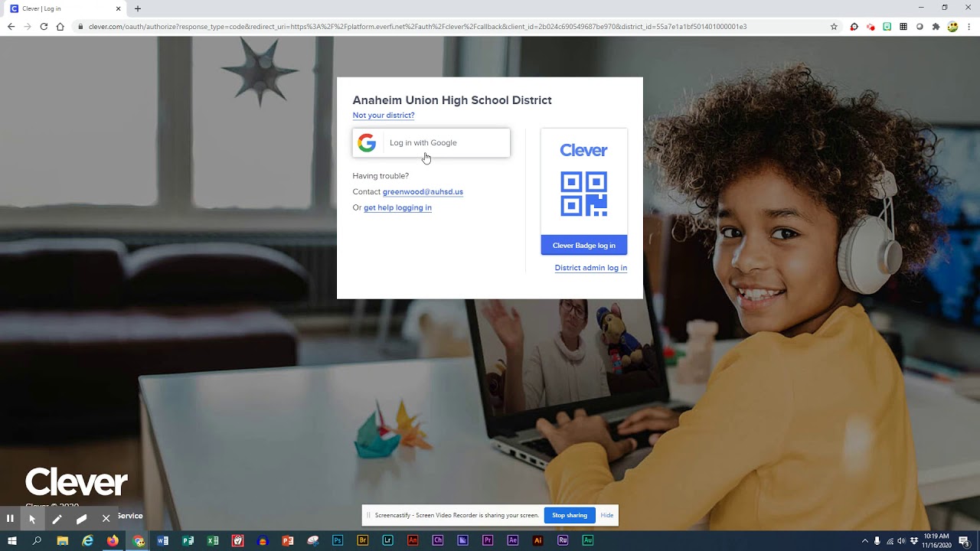980x551 pixels.
Task: Click the Google logo in login button
Action: point(367,143)
